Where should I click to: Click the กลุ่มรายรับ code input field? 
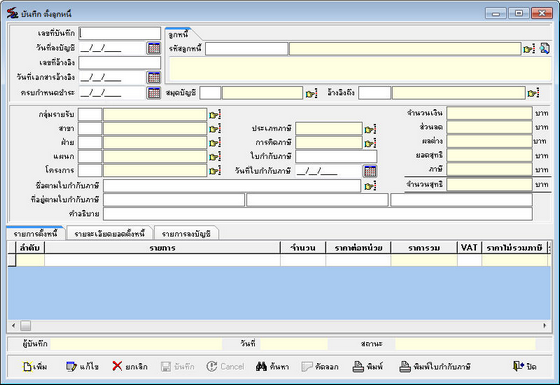click(90, 114)
